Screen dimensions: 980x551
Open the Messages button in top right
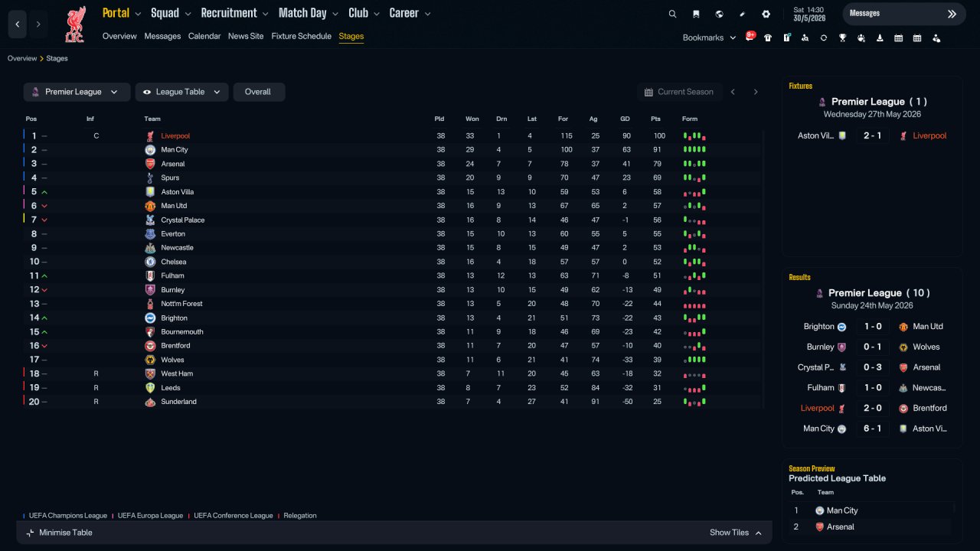pyautogui.click(x=904, y=14)
